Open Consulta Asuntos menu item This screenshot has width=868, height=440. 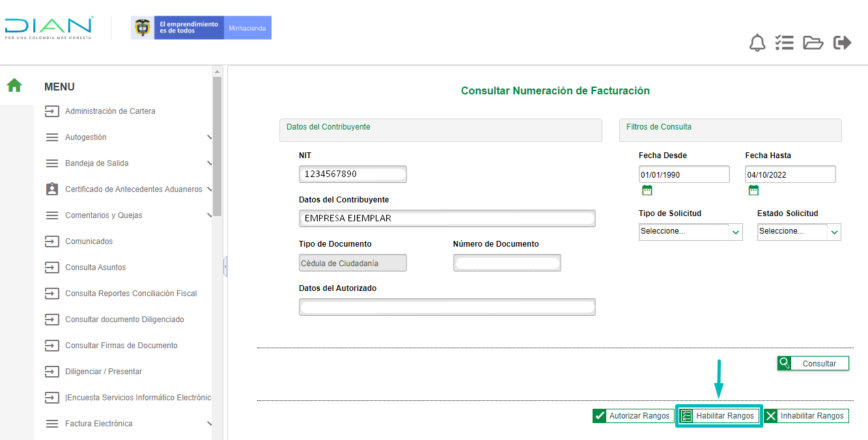[95, 268]
